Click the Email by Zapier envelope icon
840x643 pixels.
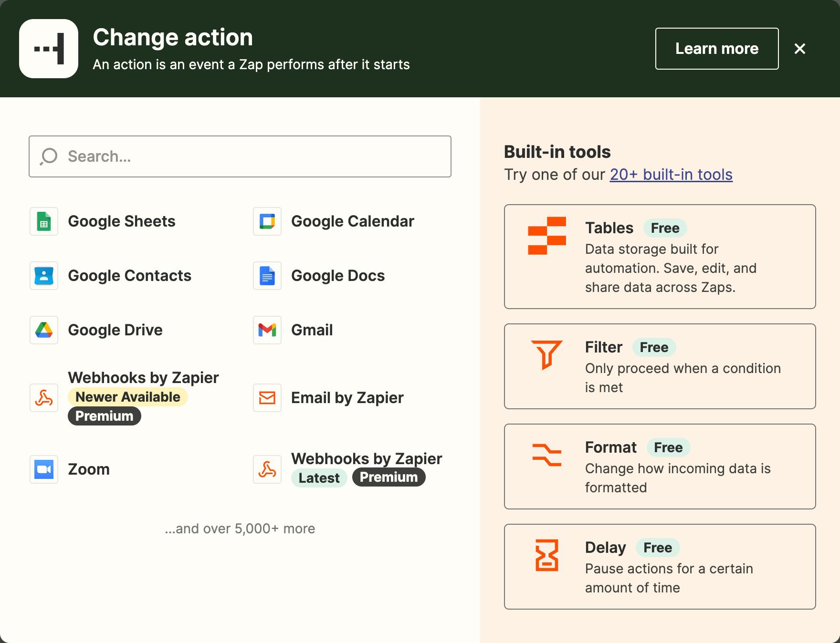pyautogui.click(x=267, y=398)
